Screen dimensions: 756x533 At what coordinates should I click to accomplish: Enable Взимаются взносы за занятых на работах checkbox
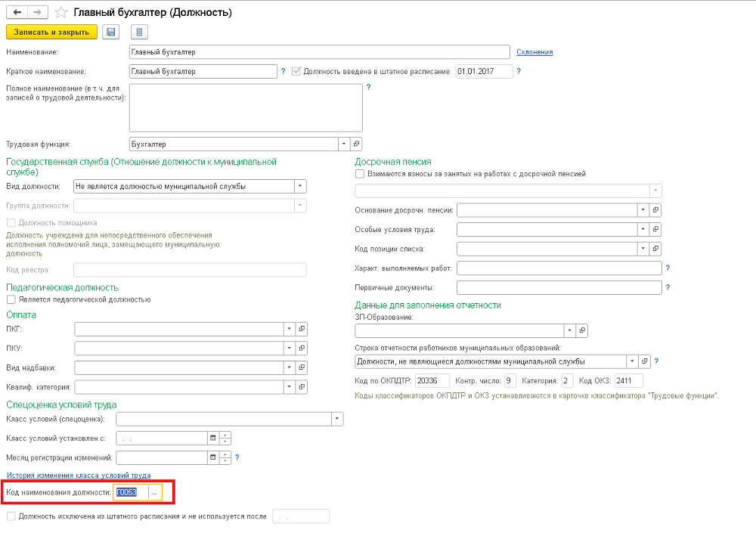click(360, 174)
